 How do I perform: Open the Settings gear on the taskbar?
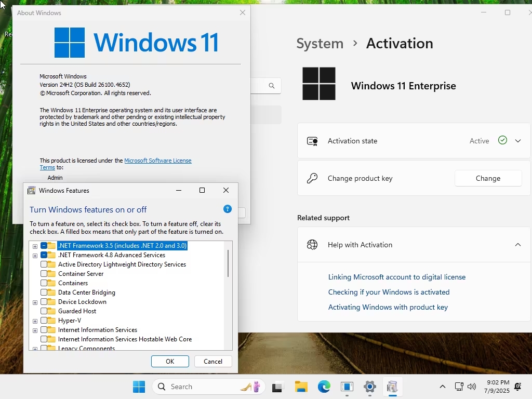tap(370, 387)
